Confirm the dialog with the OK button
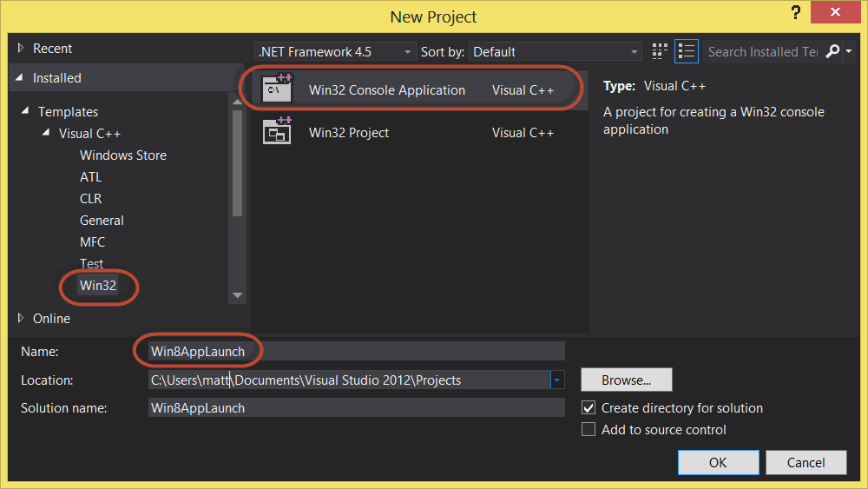868x489 pixels. point(718,462)
